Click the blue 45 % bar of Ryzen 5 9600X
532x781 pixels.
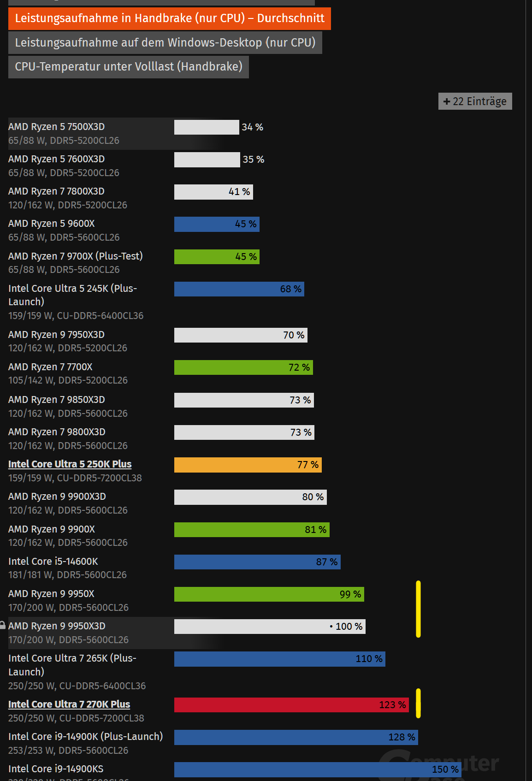click(217, 224)
